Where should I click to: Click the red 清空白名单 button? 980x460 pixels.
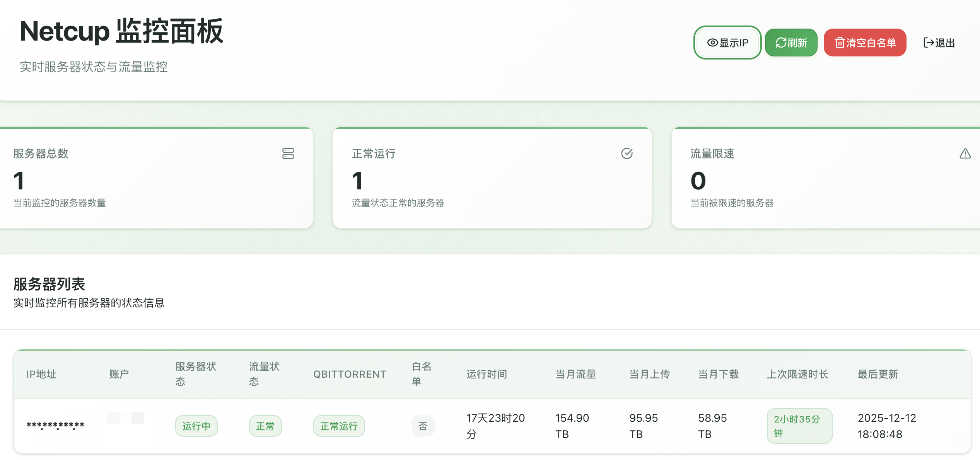865,43
